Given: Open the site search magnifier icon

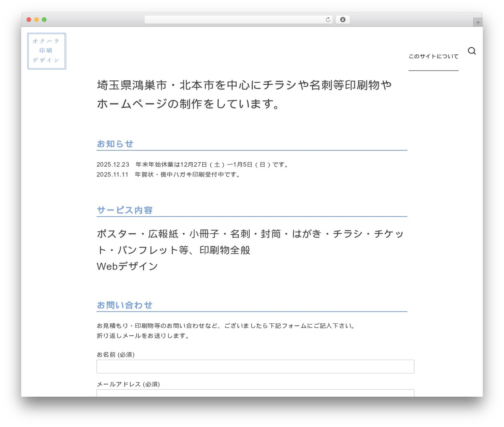Looking at the screenshot, I should pyautogui.click(x=472, y=51).
